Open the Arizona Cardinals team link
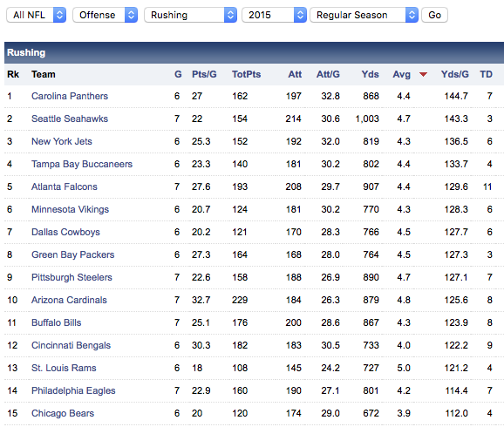 pos(69,300)
